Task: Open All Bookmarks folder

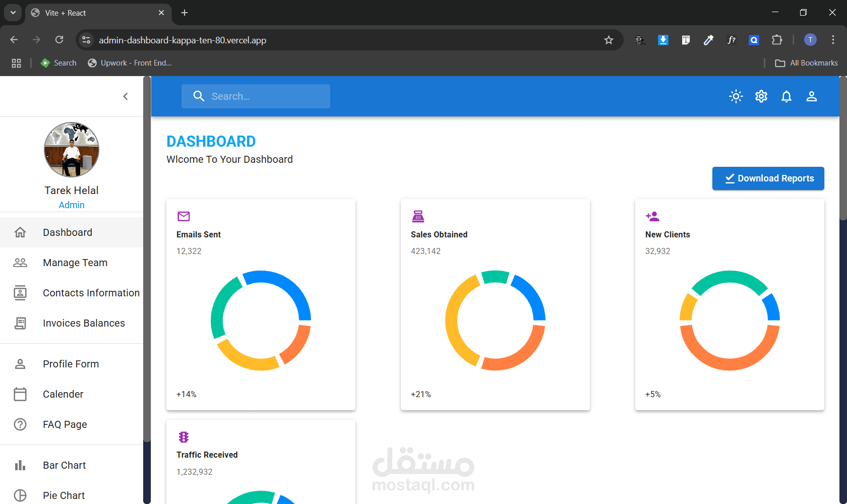Action: pos(807,63)
